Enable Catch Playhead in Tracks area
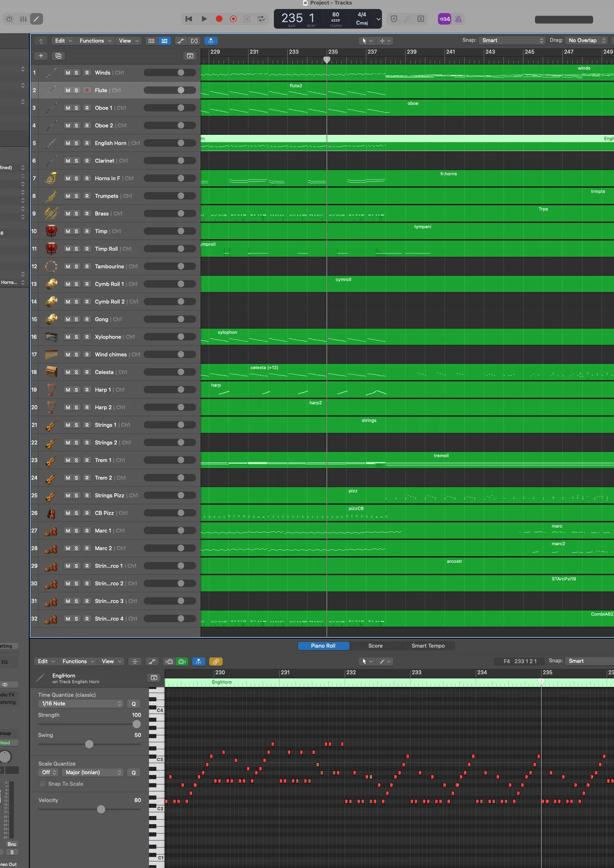This screenshot has width=614, height=868. [211, 41]
